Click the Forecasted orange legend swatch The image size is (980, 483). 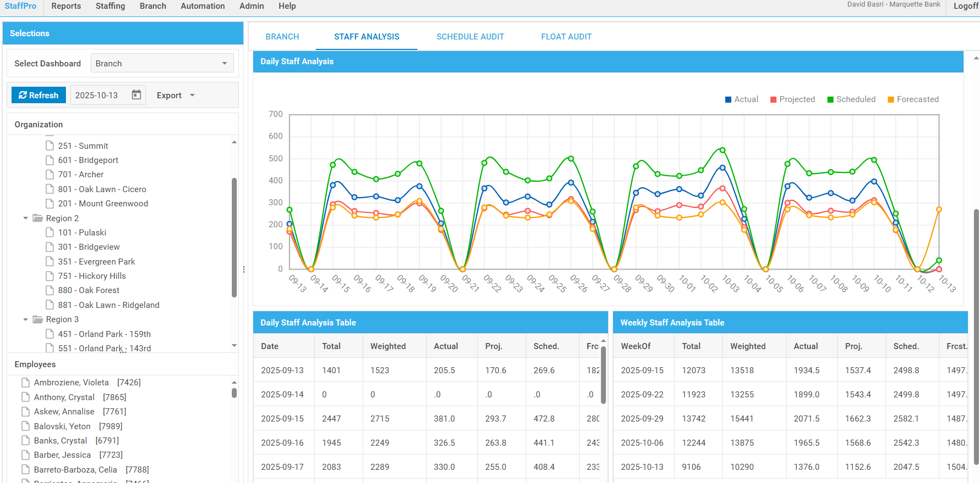coord(891,99)
